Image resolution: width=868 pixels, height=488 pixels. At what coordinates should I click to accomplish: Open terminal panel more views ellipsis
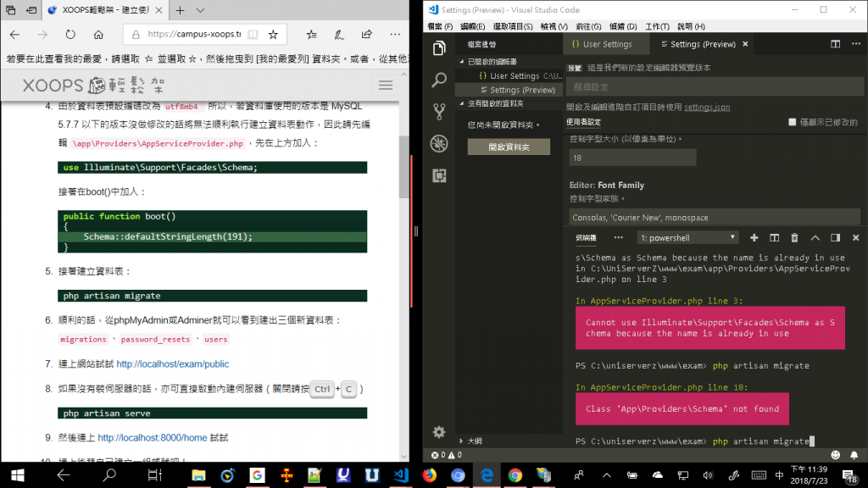[x=618, y=238]
